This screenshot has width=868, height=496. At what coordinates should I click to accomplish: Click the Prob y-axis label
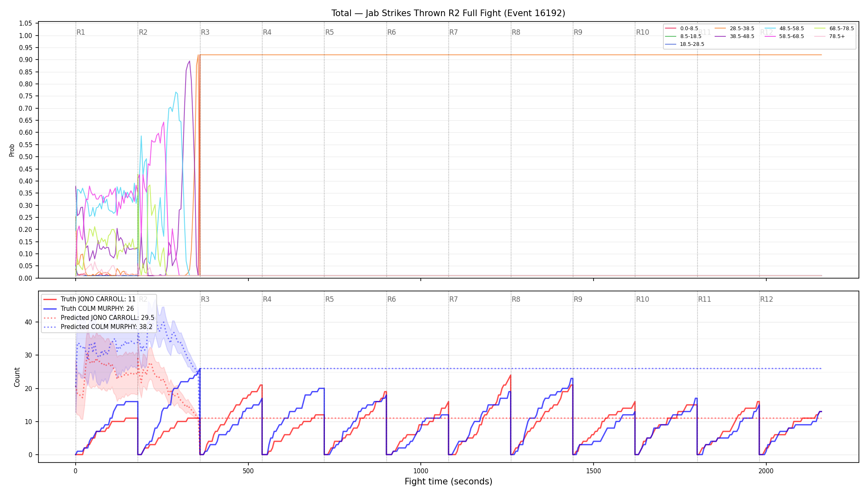[12, 150]
